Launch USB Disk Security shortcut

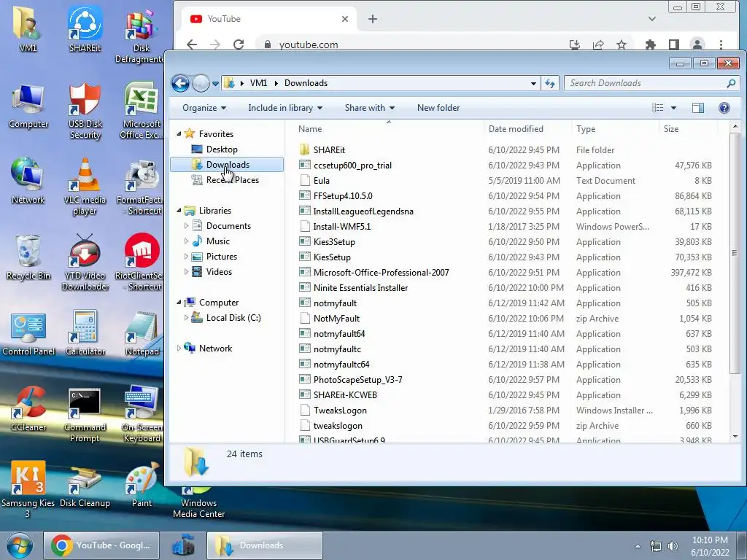(85, 111)
